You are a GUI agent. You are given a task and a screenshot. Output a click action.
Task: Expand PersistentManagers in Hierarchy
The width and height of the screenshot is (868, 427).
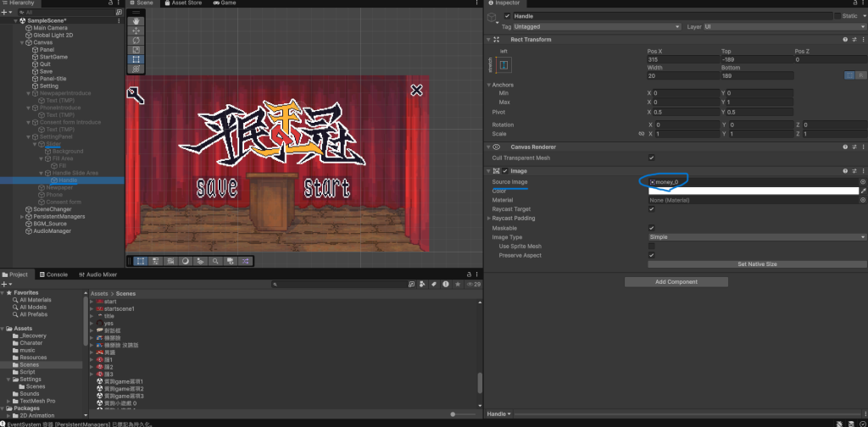[22, 217]
